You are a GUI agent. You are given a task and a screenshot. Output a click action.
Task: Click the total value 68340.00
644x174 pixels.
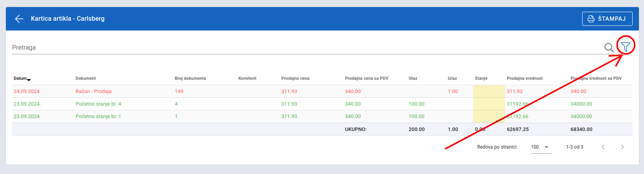click(581, 129)
